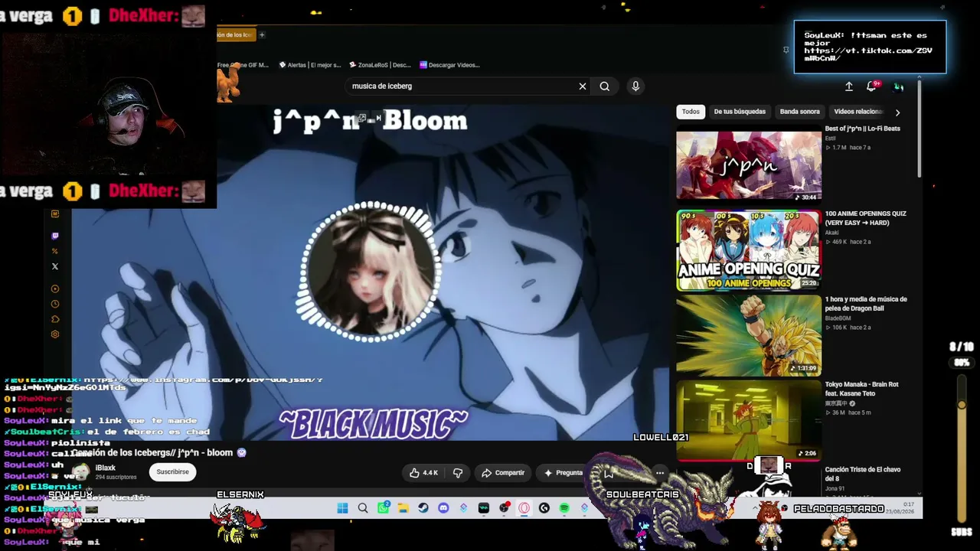Open the iBlaxk channel name
The height and width of the screenshot is (551, 980).
coord(106,468)
